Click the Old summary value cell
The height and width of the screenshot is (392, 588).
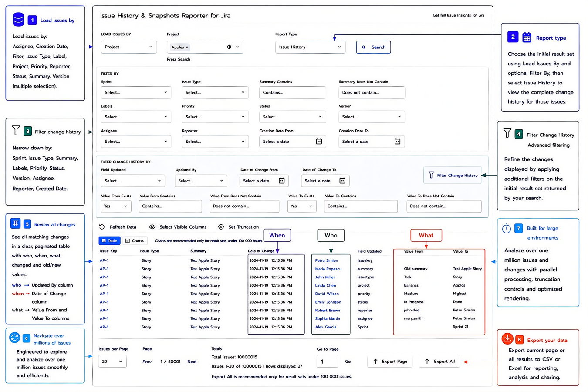[416, 269]
